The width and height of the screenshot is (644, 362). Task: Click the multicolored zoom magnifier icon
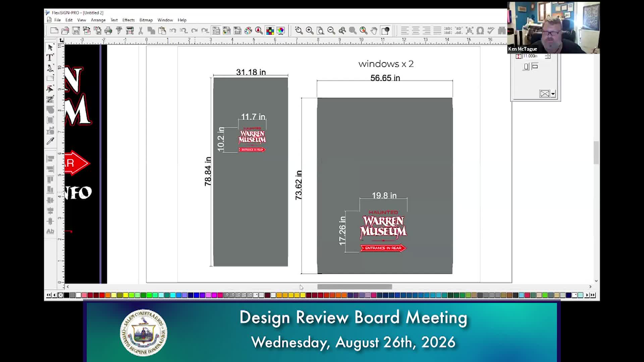[363, 31]
